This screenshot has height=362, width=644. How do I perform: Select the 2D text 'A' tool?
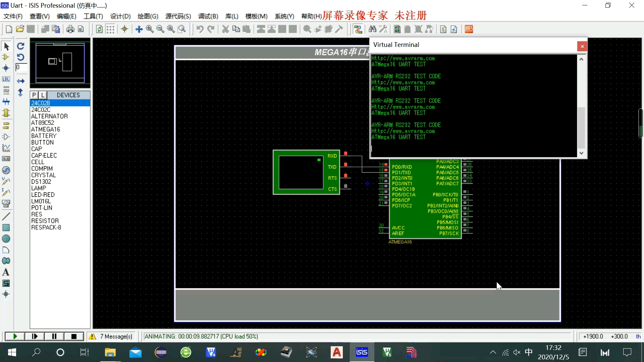pos(6,272)
